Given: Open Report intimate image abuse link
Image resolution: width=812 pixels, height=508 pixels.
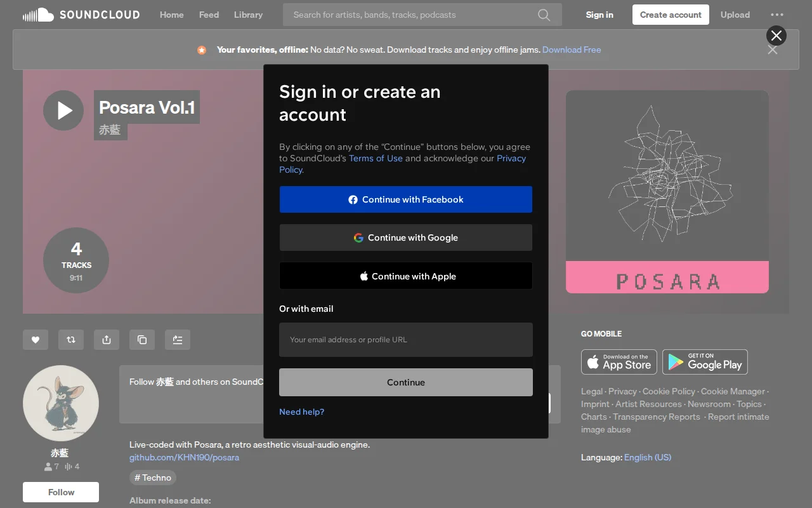Looking at the screenshot, I should click(x=675, y=423).
